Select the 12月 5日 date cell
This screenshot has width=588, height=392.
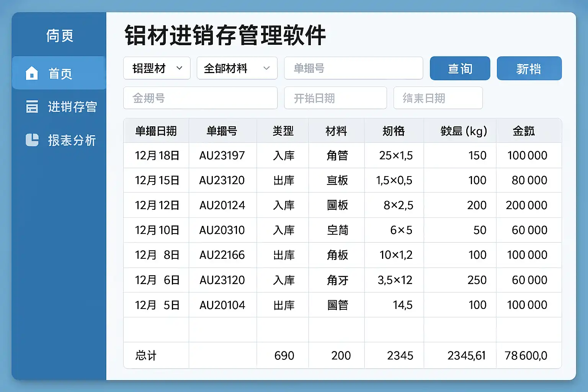click(x=157, y=305)
